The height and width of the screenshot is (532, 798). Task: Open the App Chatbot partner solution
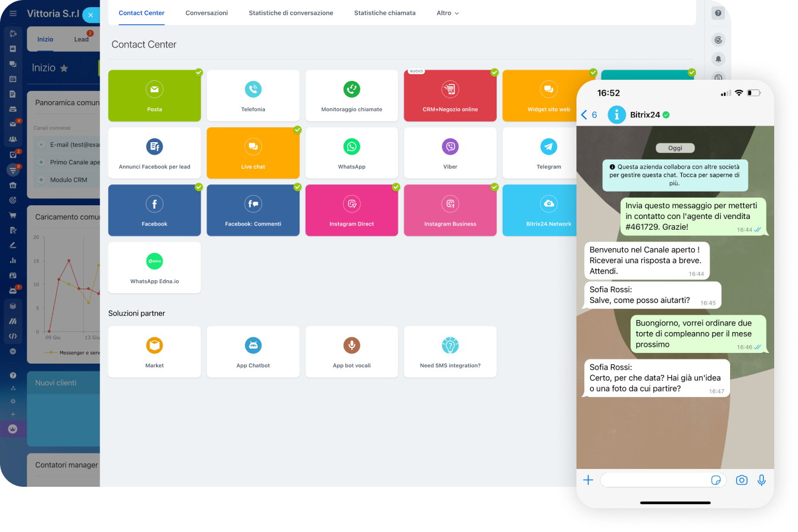tap(253, 351)
